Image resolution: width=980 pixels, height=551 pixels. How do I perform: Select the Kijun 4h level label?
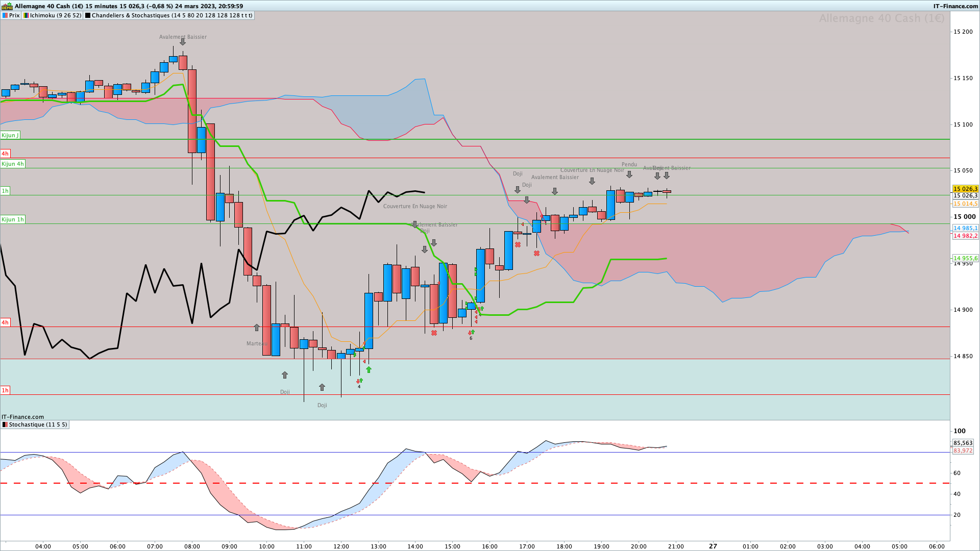[13, 164]
